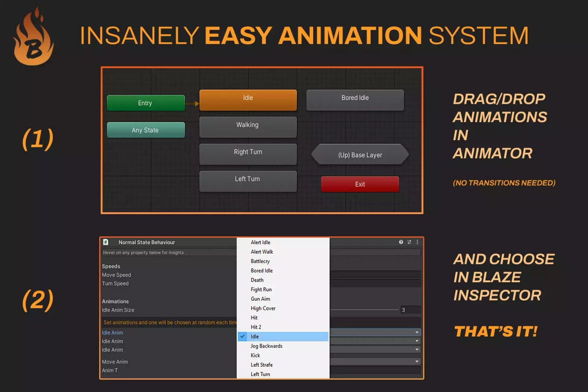Screen dimensions: 588x392
Task: Select the (Up) Base Layer node
Action: point(360,155)
